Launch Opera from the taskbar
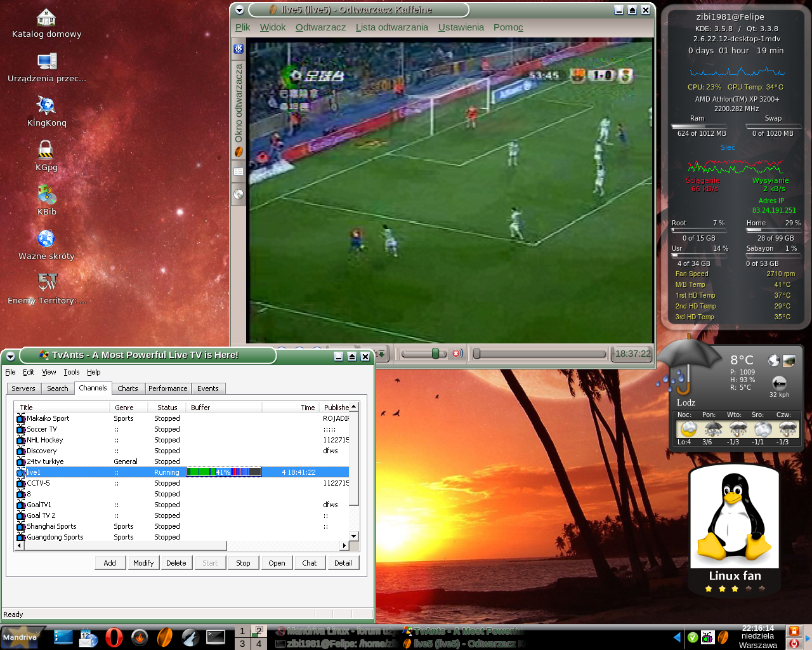This screenshot has width=812, height=650. 114,637
